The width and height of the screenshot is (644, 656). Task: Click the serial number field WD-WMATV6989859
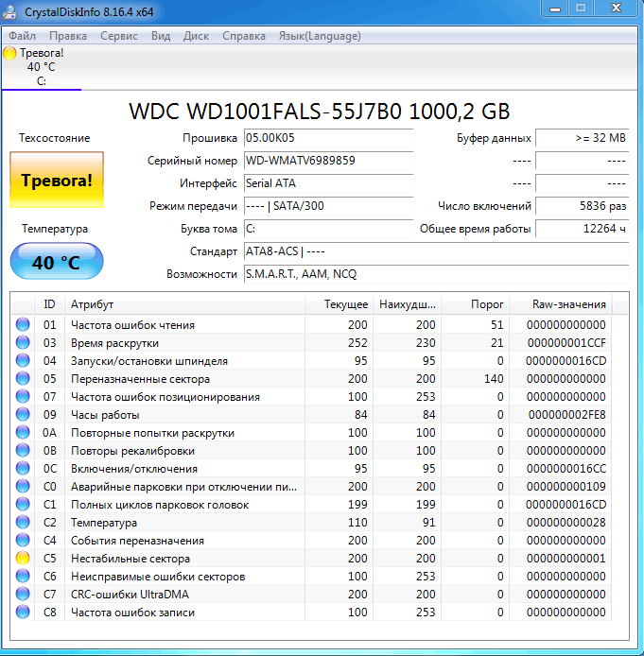click(x=328, y=161)
